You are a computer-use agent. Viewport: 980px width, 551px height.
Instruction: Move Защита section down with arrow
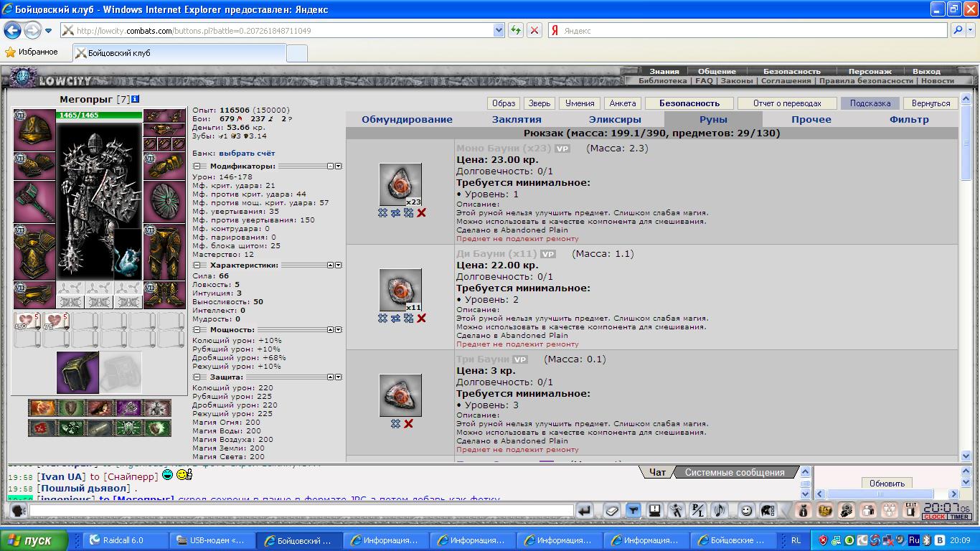click(x=338, y=377)
